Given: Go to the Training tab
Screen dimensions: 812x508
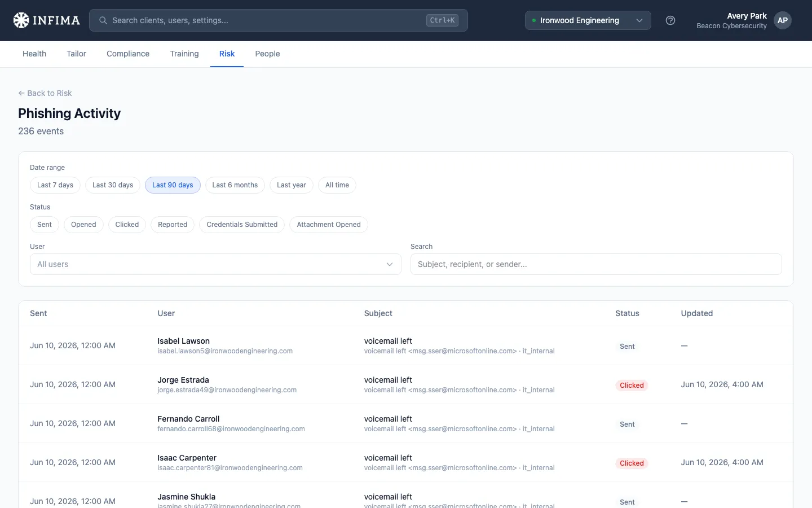Looking at the screenshot, I should 184,54.
